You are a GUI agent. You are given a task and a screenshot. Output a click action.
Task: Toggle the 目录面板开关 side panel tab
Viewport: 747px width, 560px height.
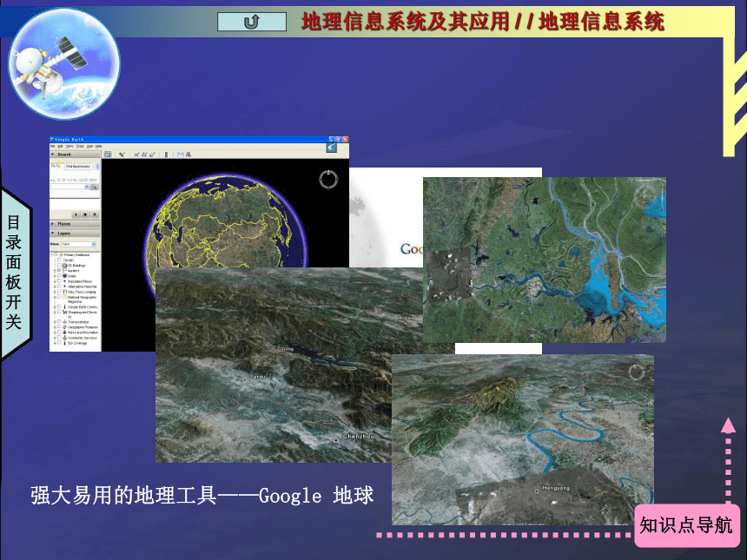pos(15,273)
